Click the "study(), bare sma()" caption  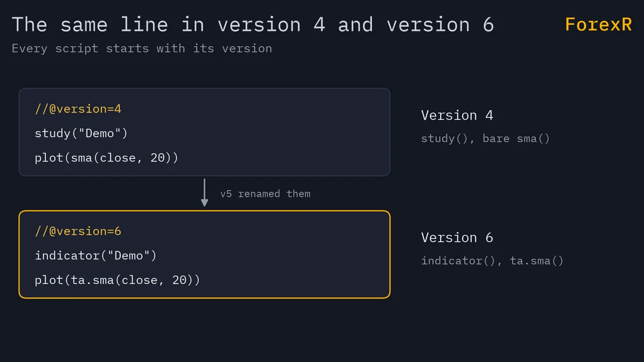pyautogui.click(x=486, y=138)
